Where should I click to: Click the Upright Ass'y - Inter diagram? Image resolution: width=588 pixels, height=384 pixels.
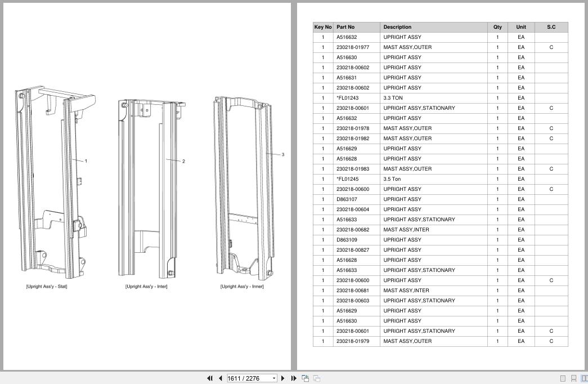[x=151, y=189]
